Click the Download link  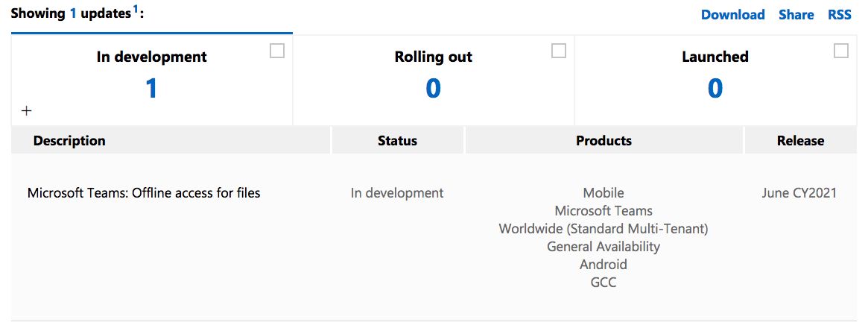pyautogui.click(x=732, y=14)
